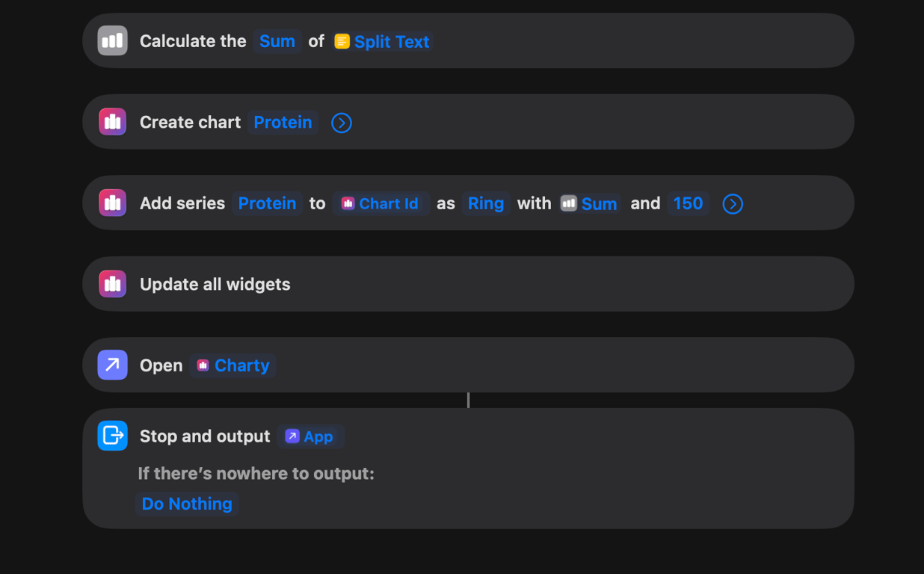Select the Sum variable in Add series
The height and width of the screenshot is (574, 924).
pyautogui.click(x=591, y=204)
